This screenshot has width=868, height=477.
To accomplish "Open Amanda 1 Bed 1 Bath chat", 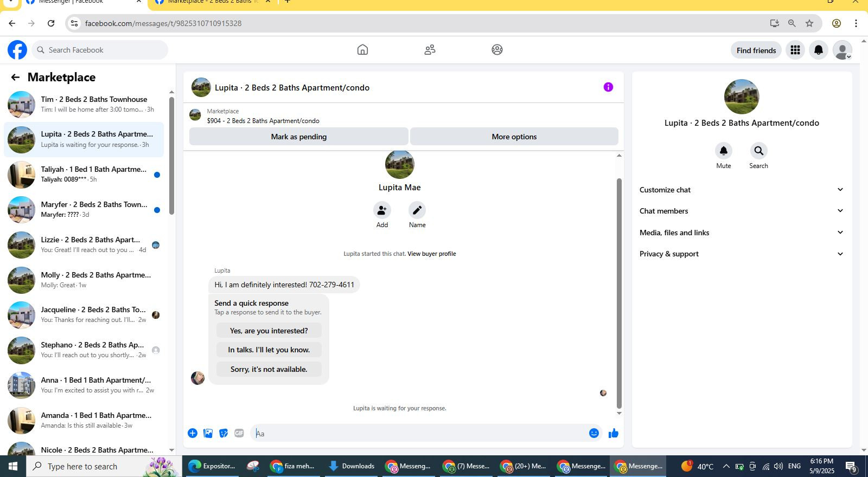I will point(84,420).
